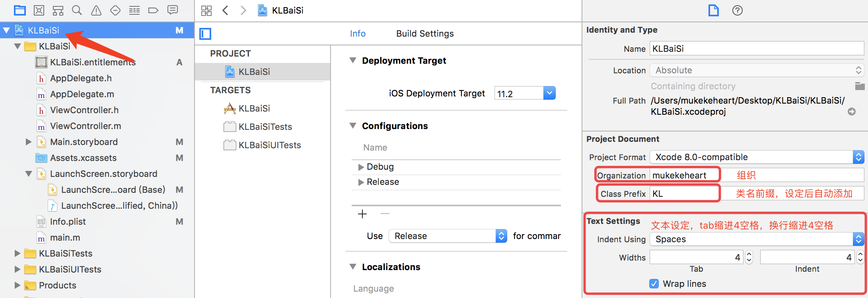868x298 pixels.
Task: Go forward with the right chevron
Action: (x=243, y=10)
